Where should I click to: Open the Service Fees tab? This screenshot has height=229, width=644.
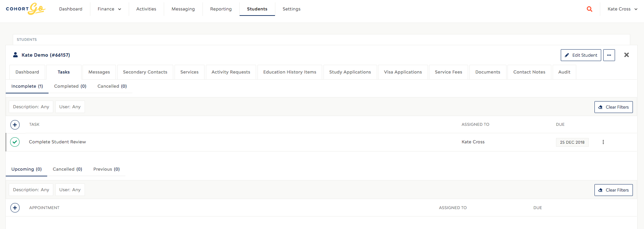[x=449, y=72]
